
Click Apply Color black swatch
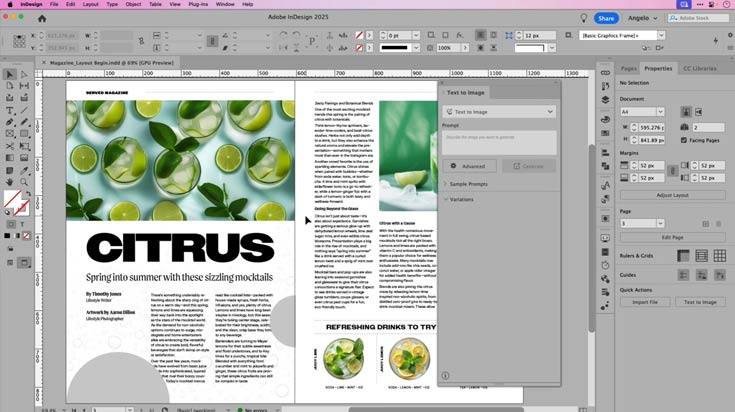[7, 236]
